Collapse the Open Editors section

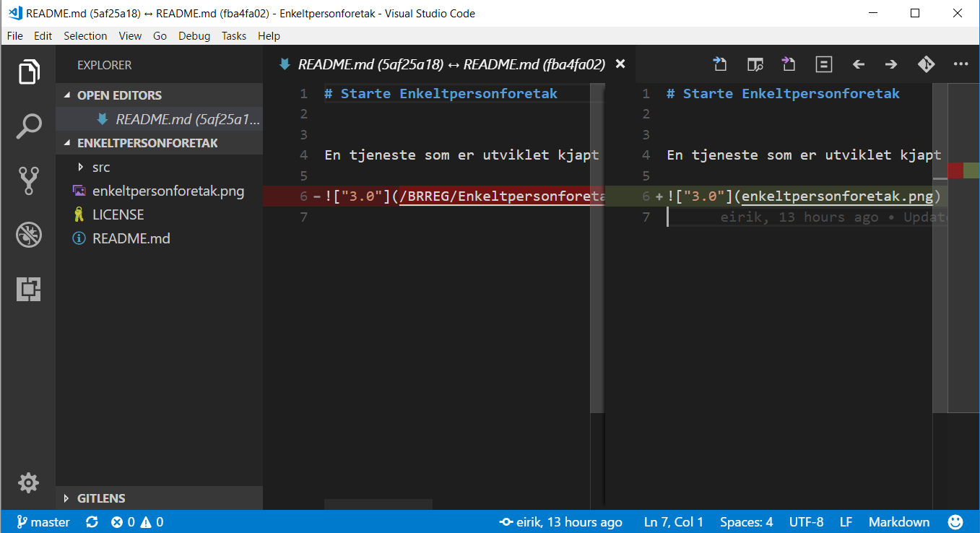coord(159,95)
